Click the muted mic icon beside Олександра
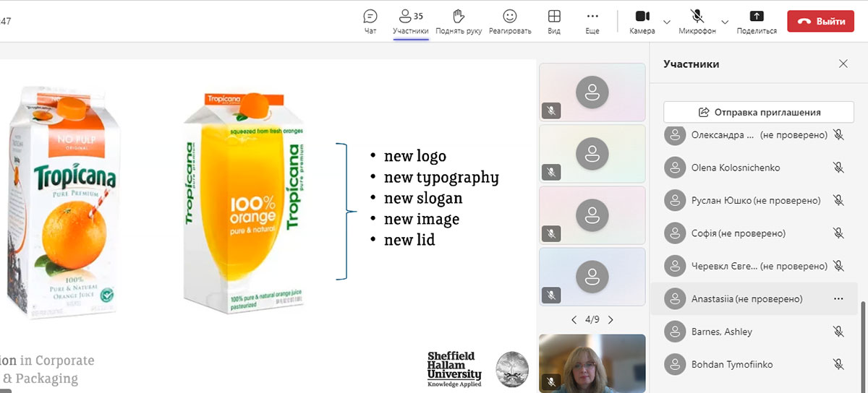Viewport: 868px width, 393px height. point(838,134)
